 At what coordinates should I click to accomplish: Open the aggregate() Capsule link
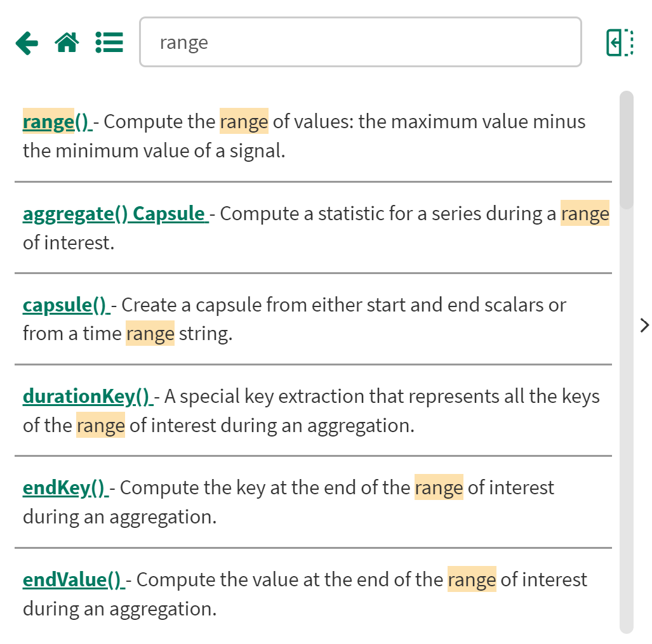coord(114,213)
